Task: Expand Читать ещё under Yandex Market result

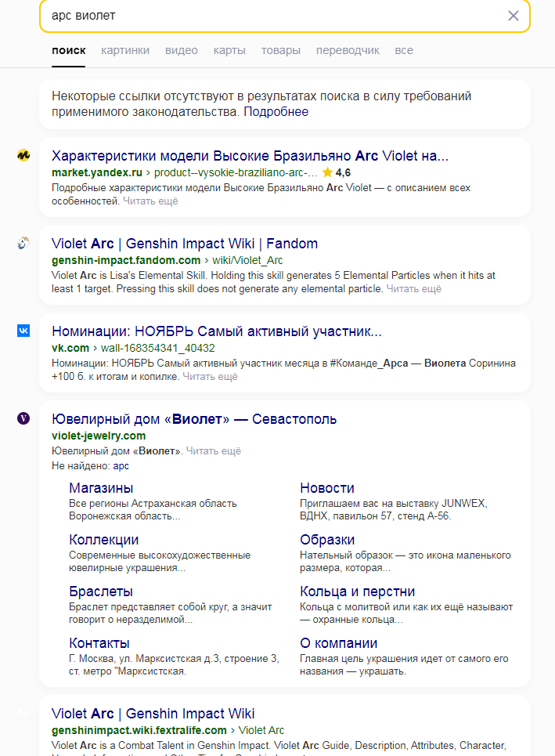Action: pos(150,201)
